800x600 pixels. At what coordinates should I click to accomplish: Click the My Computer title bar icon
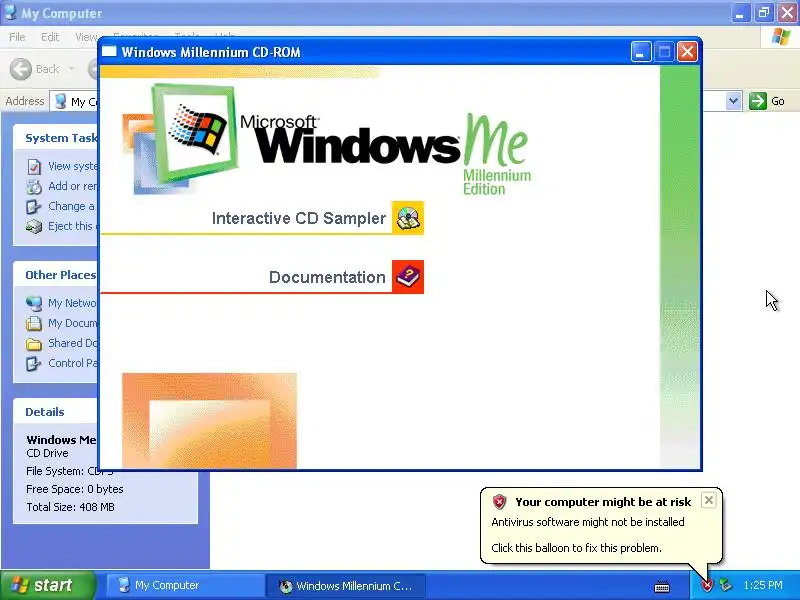[x=10, y=12]
